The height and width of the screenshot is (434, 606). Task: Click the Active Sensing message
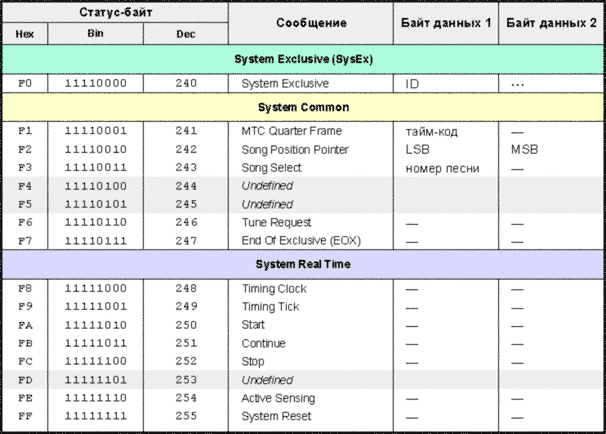pyautogui.click(x=278, y=398)
